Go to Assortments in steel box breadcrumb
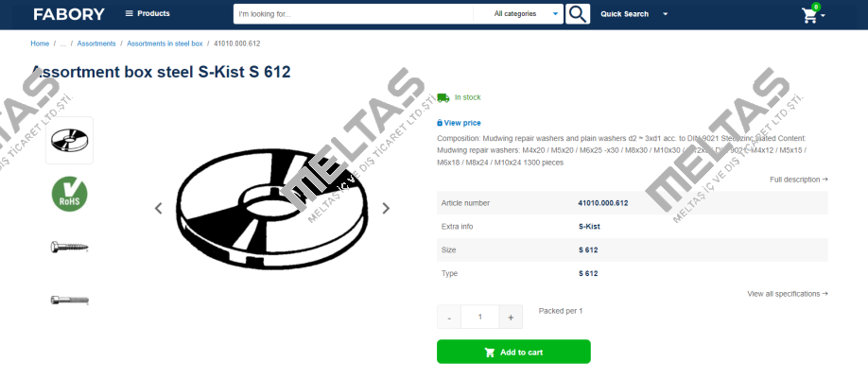Viewport: 868px width, 378px height. 165,43
